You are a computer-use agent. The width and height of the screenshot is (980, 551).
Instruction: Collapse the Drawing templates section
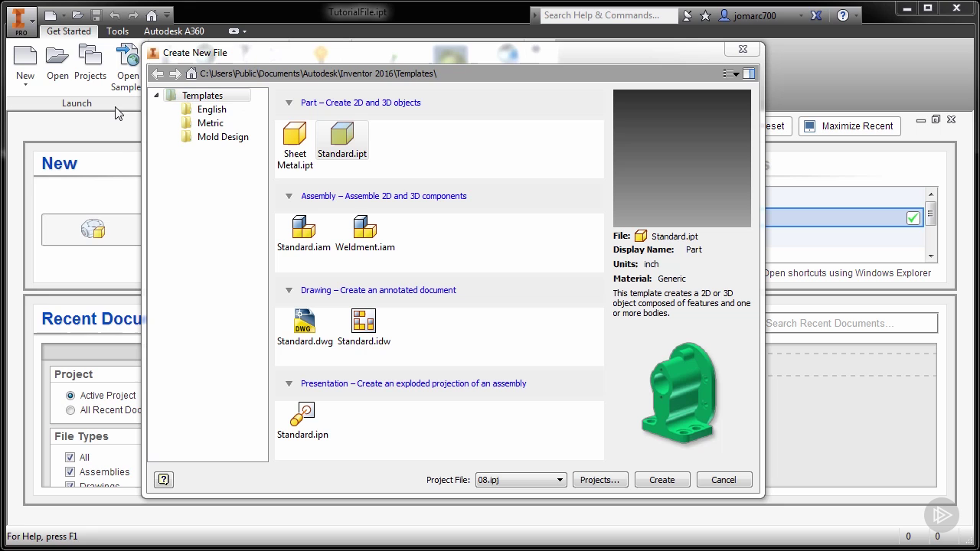pyautogui.click(x=289, y=290)
